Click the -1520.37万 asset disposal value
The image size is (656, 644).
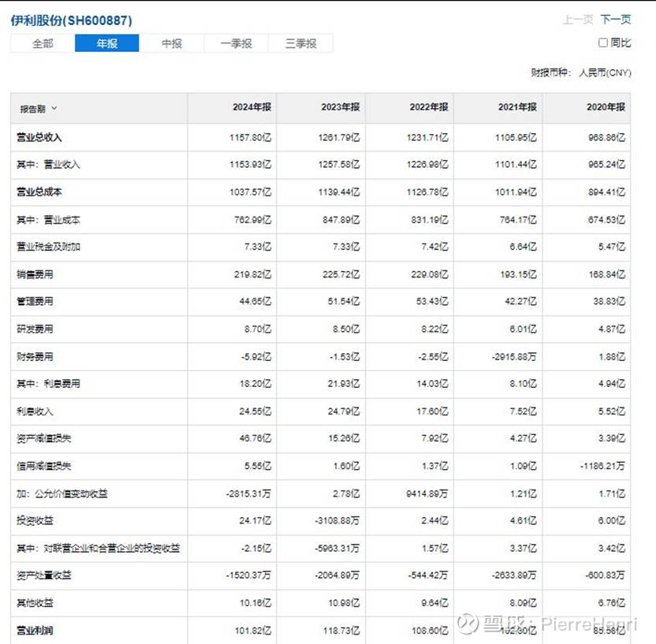click(x=248, y=576)
